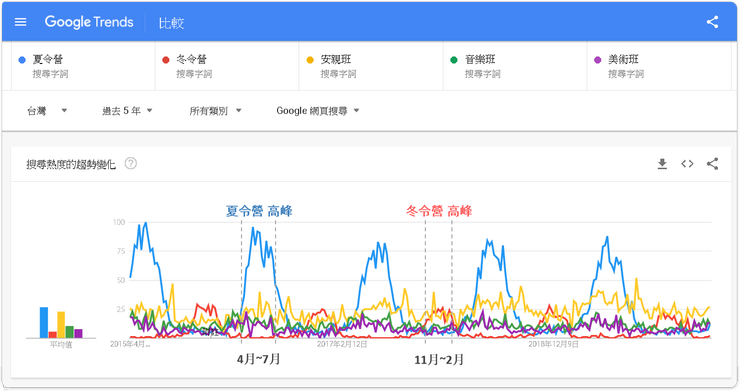
Task: Share the interest-over-time chart
Action: coord(712,163)
